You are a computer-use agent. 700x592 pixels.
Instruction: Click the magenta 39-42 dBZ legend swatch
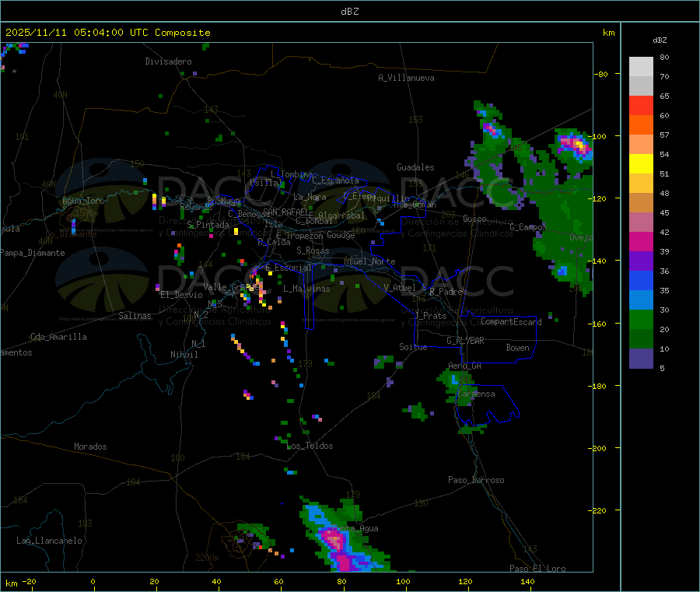click(x=641, y=241)
